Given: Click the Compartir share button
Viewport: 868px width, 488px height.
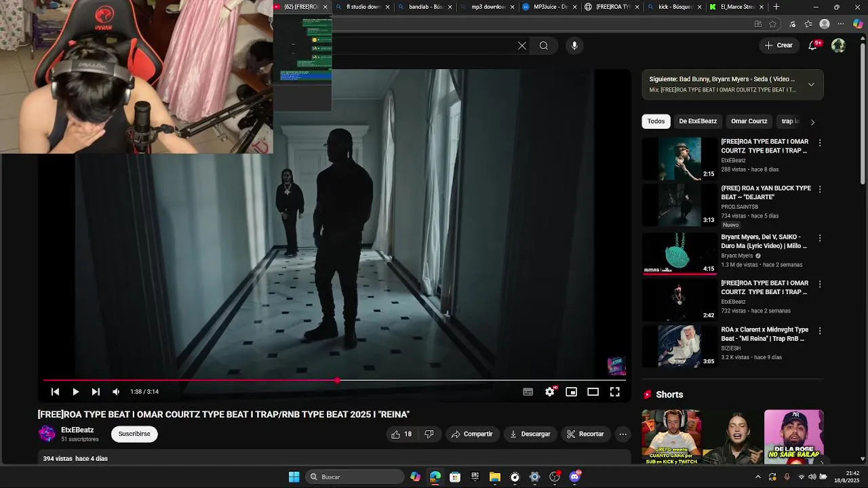Looking at the screenshot, I should pos(472,434).
